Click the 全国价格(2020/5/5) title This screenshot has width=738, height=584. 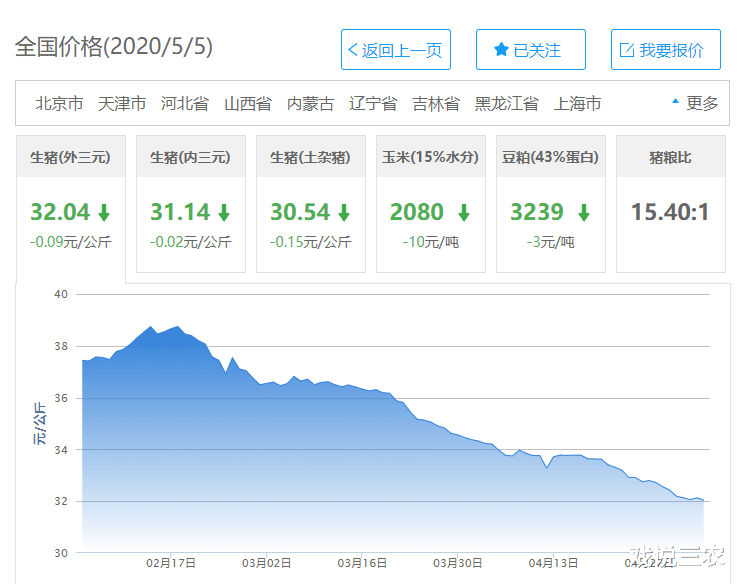pos(114,47)
